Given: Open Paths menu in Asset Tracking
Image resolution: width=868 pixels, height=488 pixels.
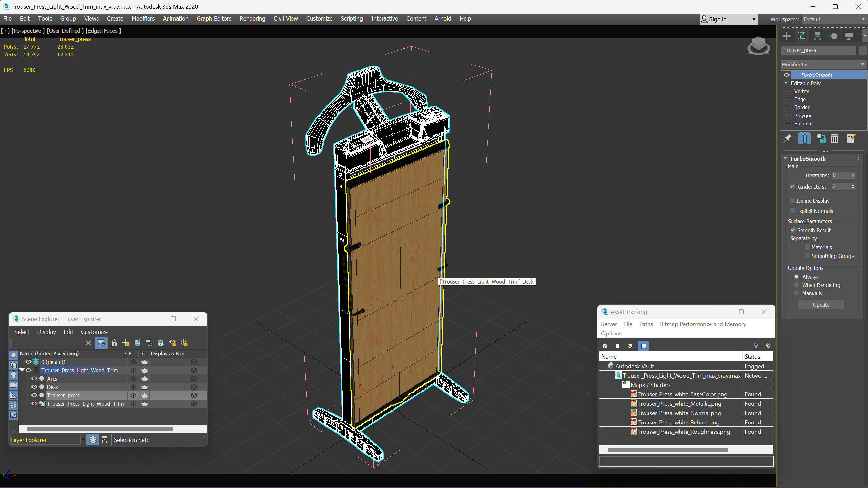Looking at the screenshot, I should click(646, 324).
